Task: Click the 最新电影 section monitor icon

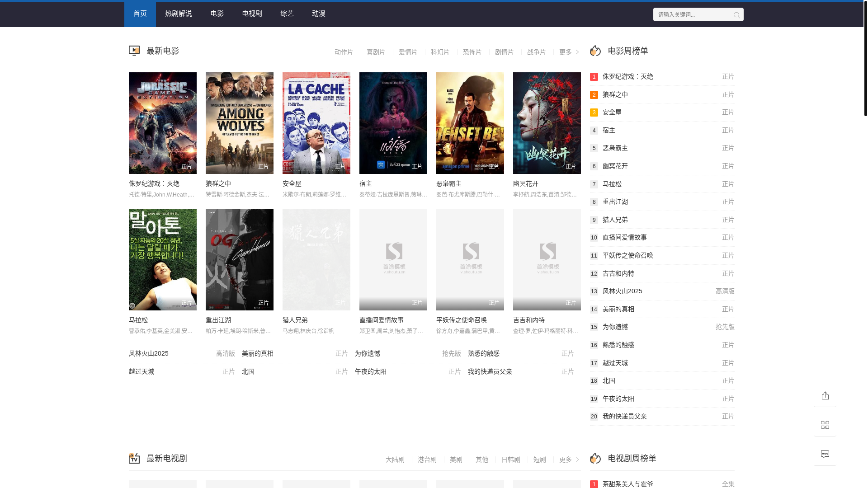Action: tap(134, 51)
